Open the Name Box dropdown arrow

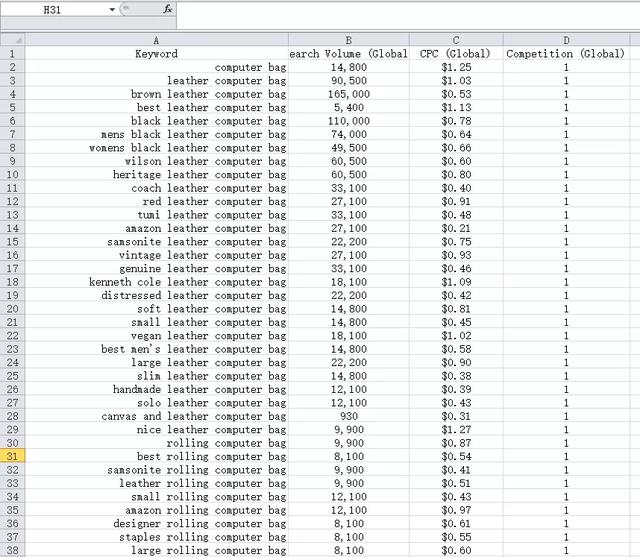pyautogui.click(x=112, y=9)
